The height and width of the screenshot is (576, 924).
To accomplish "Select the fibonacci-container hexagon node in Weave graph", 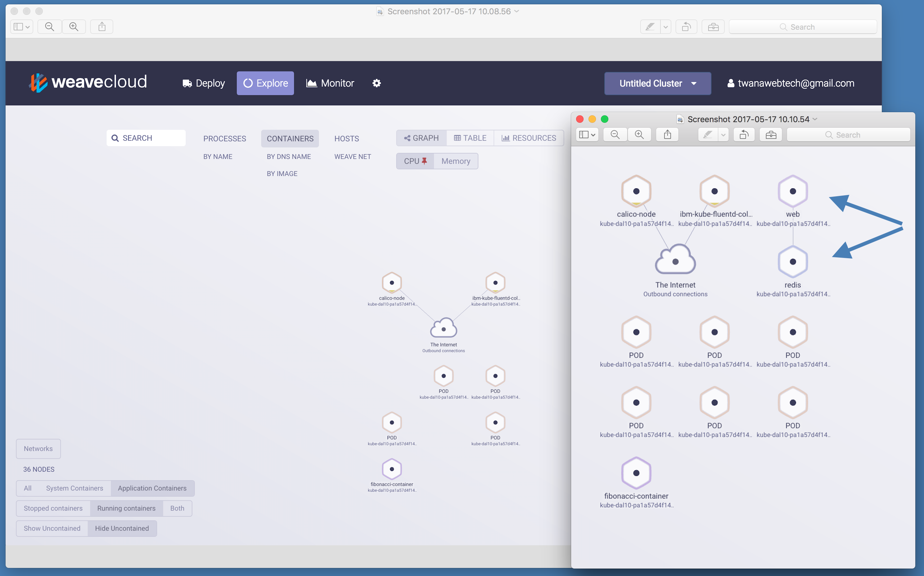I will 392,469.
